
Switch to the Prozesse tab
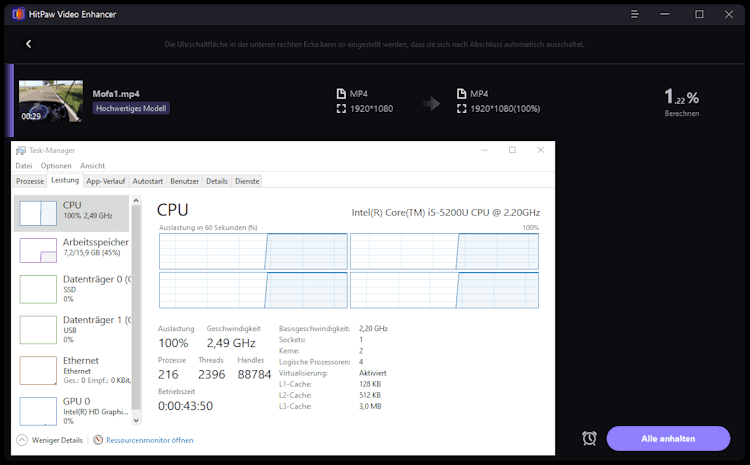[30, 181]
